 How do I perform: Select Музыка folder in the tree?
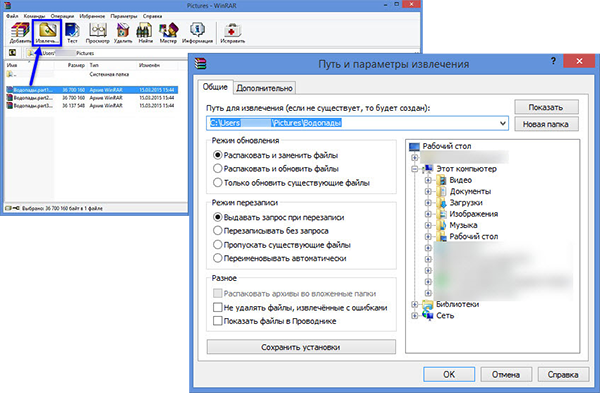pyautogui.click(x=463, y=225)
